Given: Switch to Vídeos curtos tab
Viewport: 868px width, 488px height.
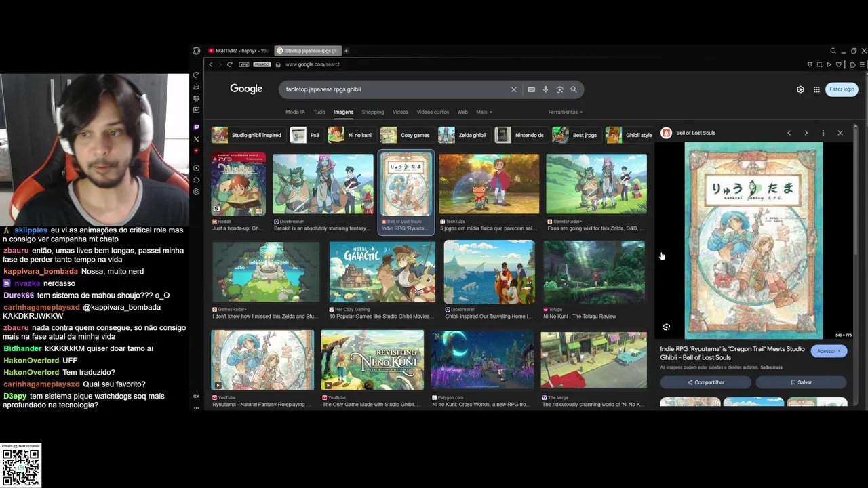Looking at the screenshot, I should pyautogui.click(x=433, y=112).
